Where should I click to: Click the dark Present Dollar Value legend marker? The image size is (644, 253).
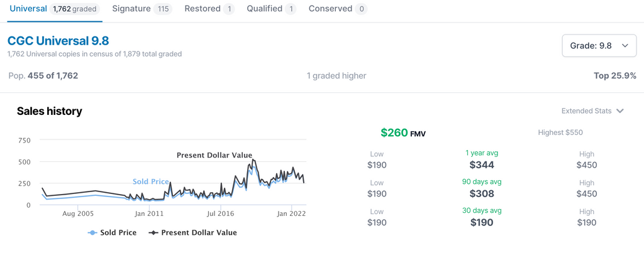[153, 233]
